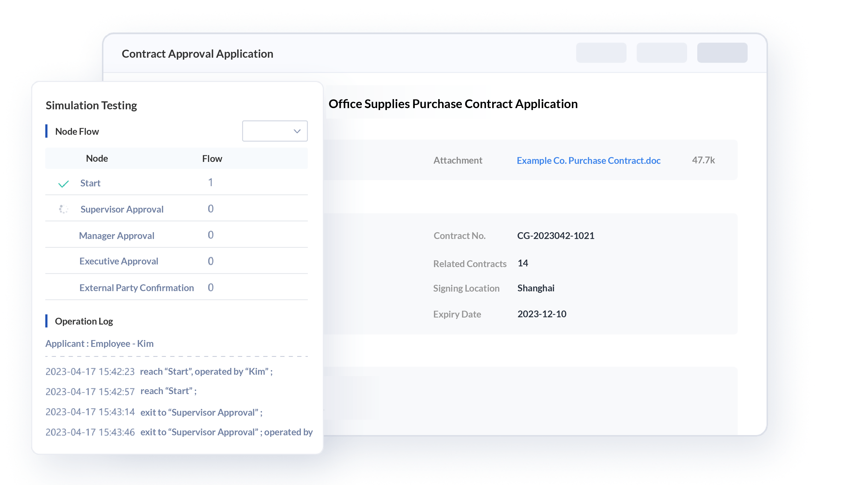Click the log entry at 15:43:46

click(x=179, y=432)
